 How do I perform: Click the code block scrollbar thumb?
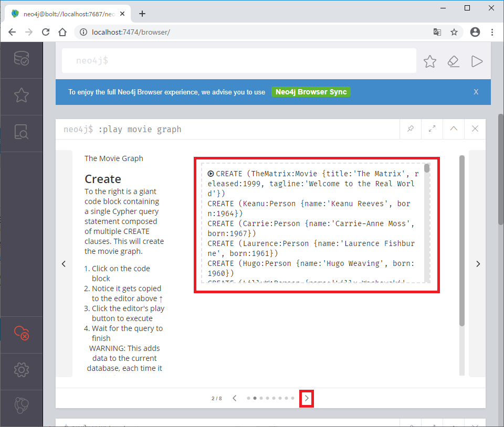[427, 168]
